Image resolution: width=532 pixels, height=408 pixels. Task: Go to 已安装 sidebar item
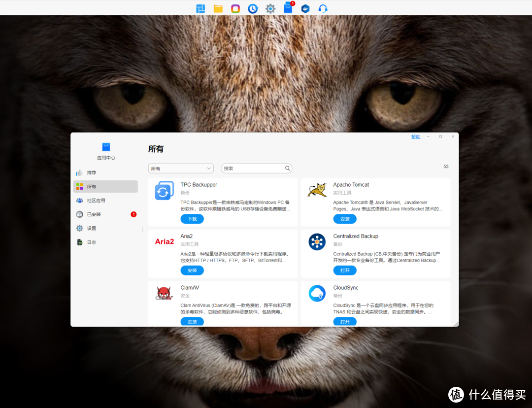(x=94, y=214)
